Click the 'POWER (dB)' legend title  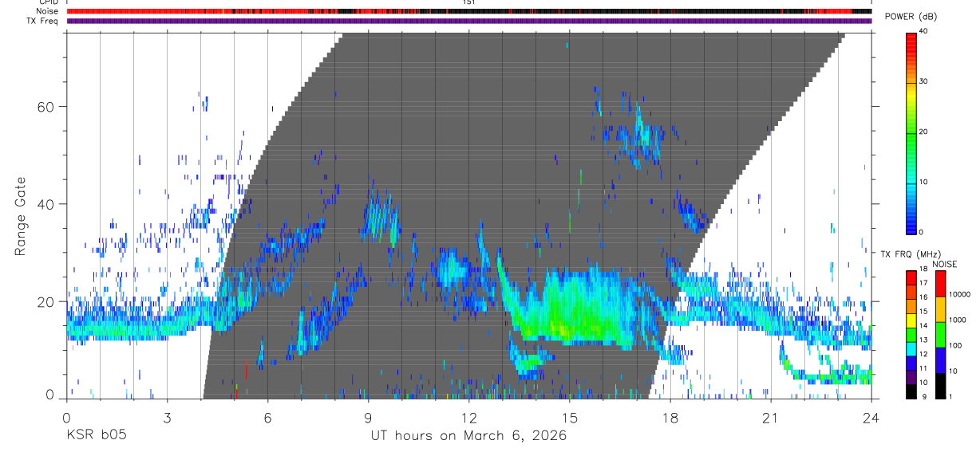[911, 17]
